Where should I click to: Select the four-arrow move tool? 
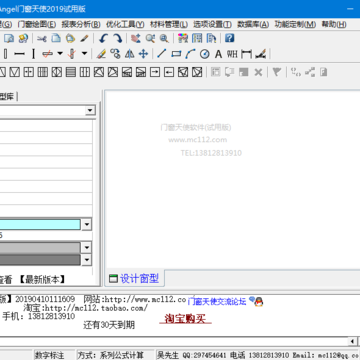point(143,54)
